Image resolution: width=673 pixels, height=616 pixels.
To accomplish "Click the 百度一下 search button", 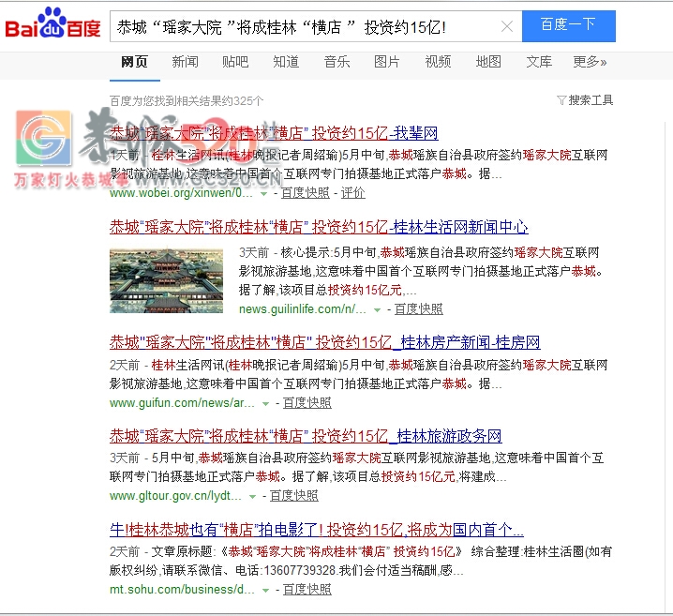I will 568,26.
